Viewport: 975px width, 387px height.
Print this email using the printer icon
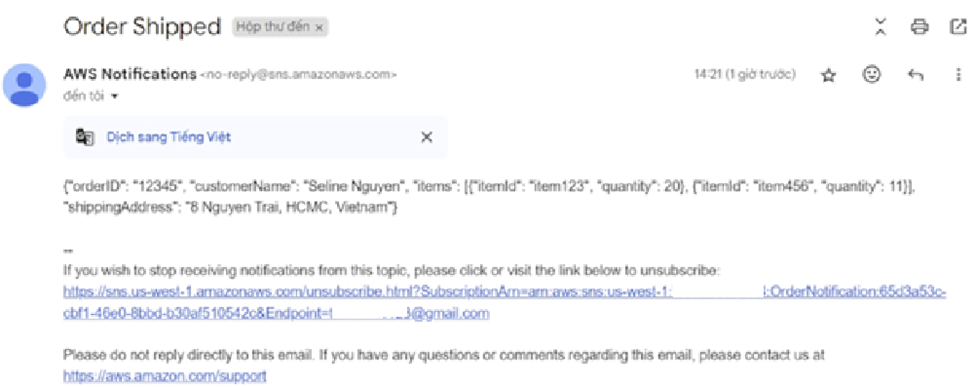pos(920,27)
